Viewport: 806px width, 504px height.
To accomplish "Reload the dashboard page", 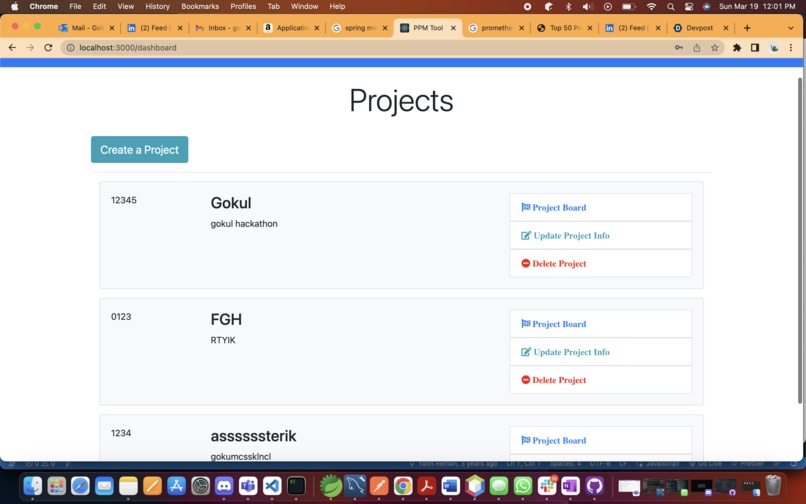I will click(48, 48).
